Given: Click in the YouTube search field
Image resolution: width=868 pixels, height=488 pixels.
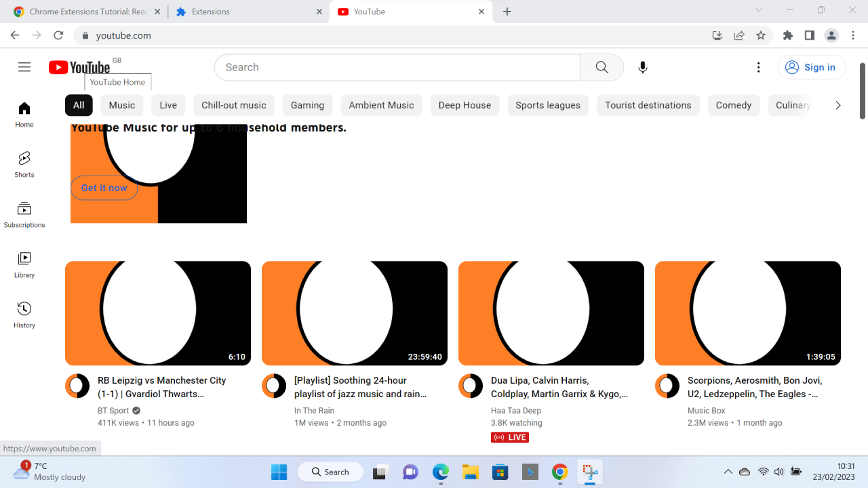Looking at the screenshot, I should coord(398,67).
